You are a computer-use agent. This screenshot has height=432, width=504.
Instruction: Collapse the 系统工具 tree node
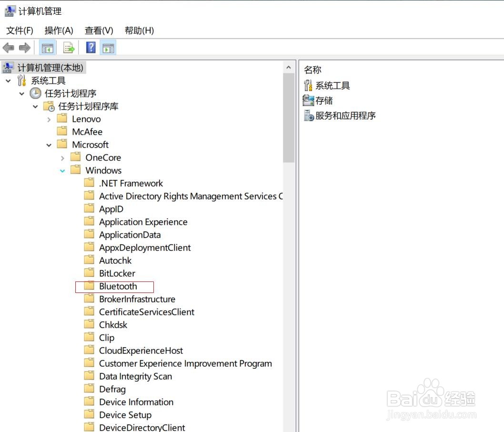[x=9, y=80]
